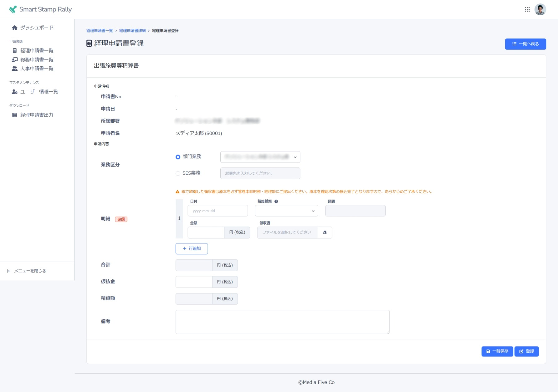Click the 登録 submit button

click(526, 351)
